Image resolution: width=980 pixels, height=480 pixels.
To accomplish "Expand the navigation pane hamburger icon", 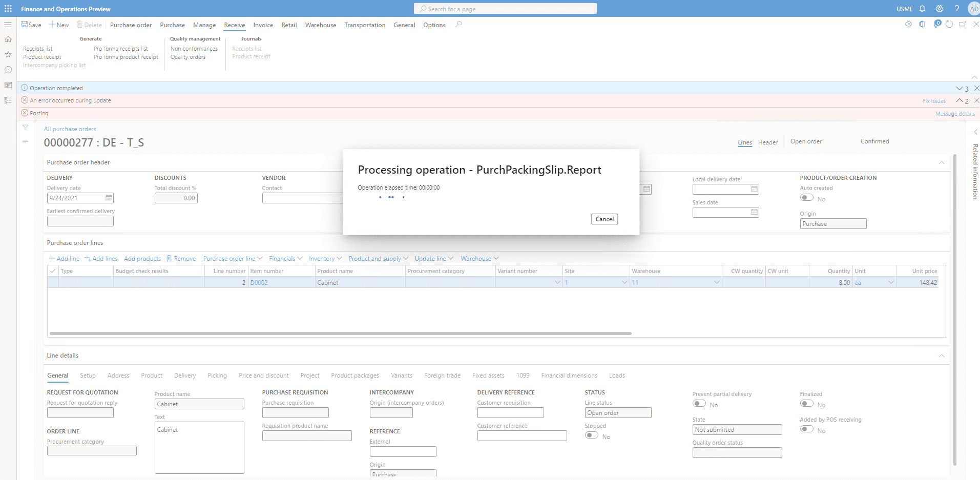I will coord(8,25).
